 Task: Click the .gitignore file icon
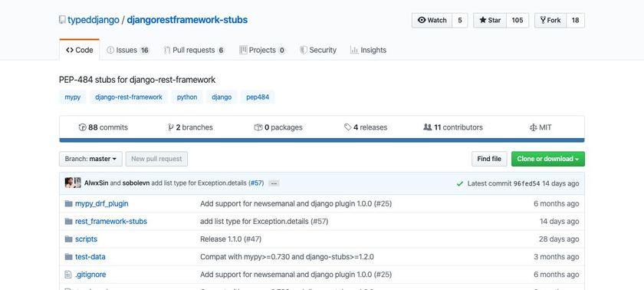68,275
